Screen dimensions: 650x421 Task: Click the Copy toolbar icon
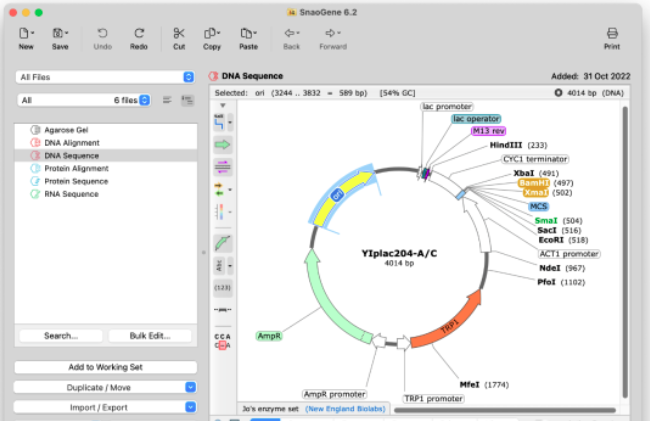point(210,33)
